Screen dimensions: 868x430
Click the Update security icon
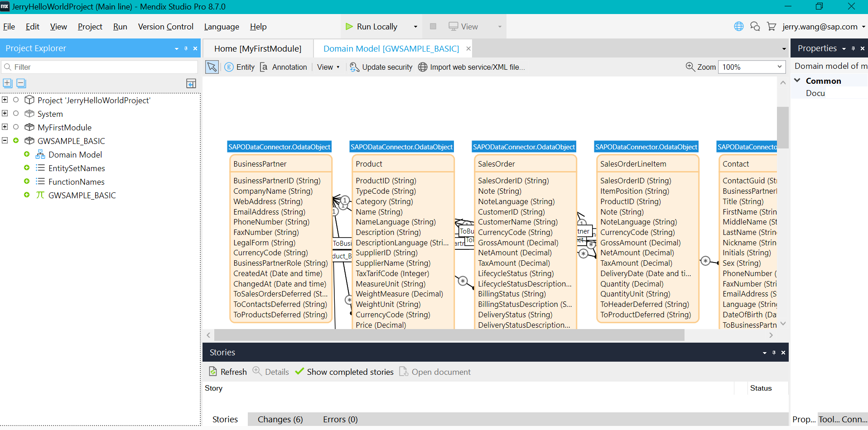(x=354, y=67)
